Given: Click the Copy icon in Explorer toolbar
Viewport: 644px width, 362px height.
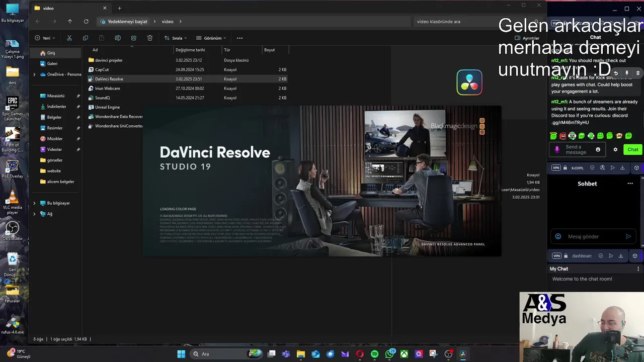Looking at the screenshot, I should [x=86, y=38].
